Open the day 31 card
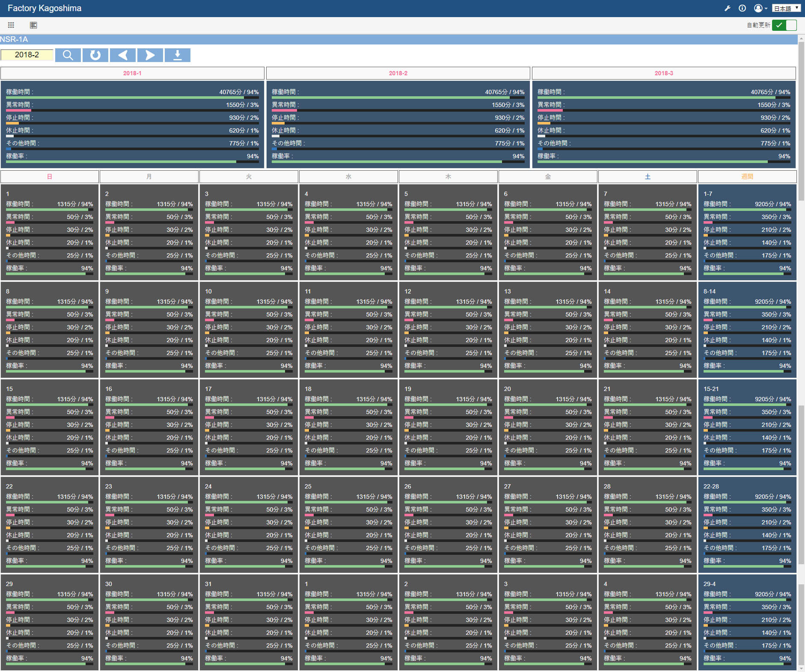805x672 pixels. [x=249, y=622]
